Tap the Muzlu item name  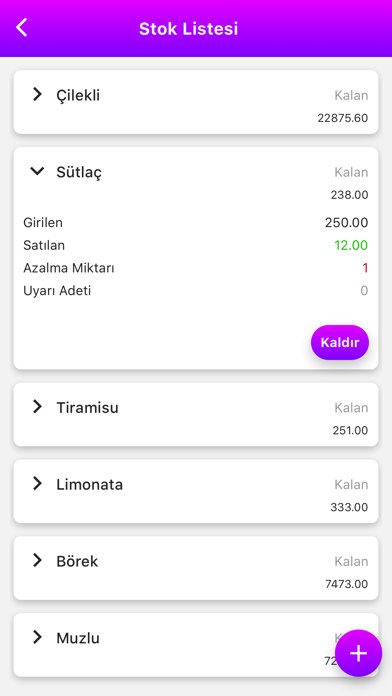(x=78, y=638)
